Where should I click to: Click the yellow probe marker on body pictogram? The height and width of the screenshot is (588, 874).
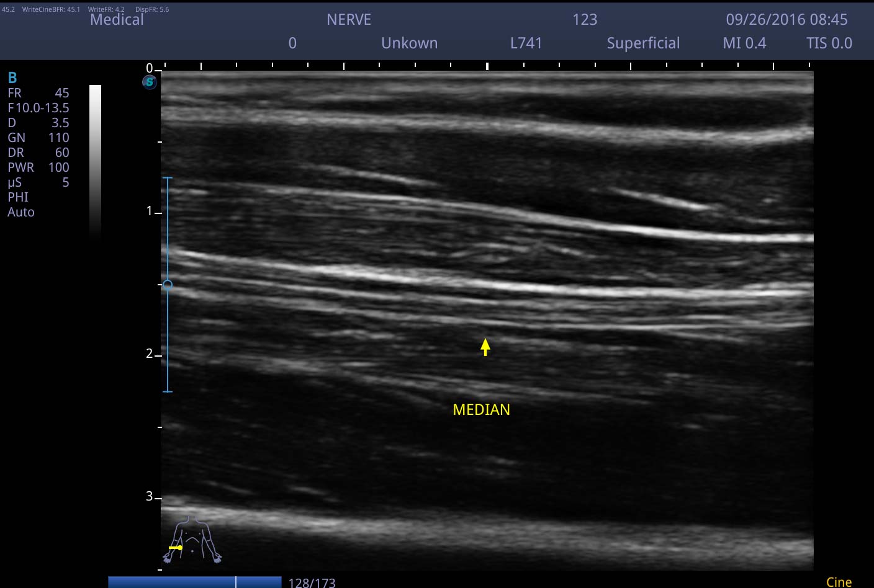pos(176,548)
